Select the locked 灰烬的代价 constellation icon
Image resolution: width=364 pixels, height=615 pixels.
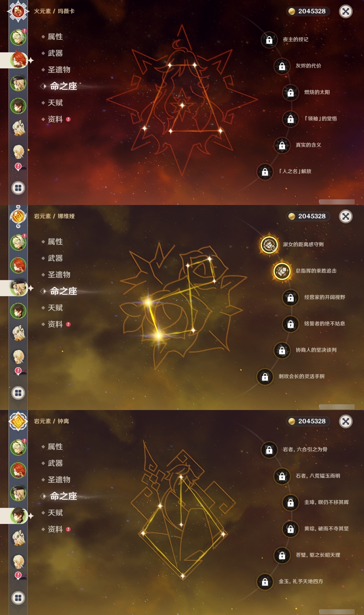click(282, 66)
